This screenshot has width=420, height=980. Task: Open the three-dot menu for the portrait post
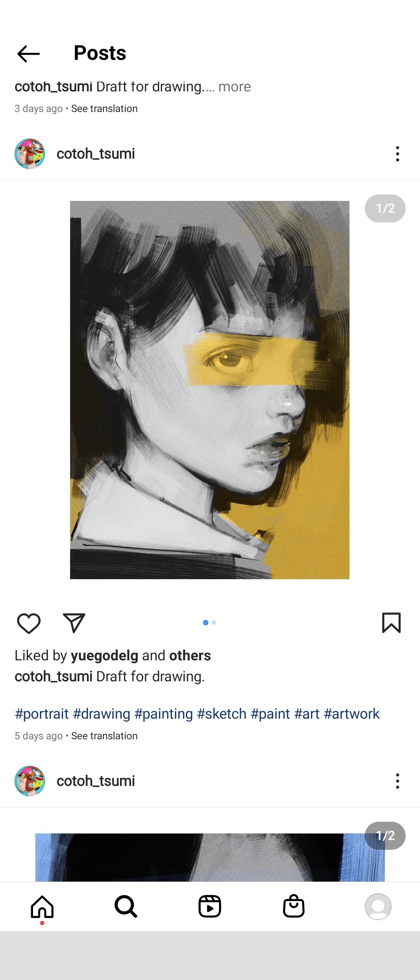click(397, 154)
